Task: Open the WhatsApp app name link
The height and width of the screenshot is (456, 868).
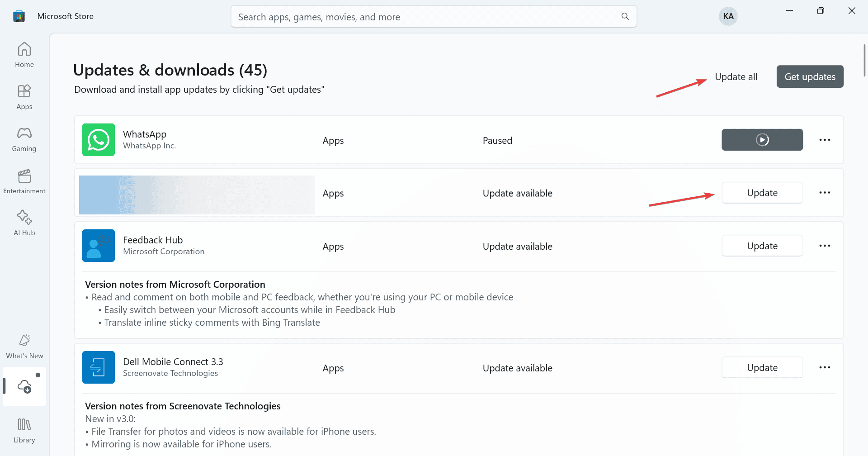Action: point(145,134)
